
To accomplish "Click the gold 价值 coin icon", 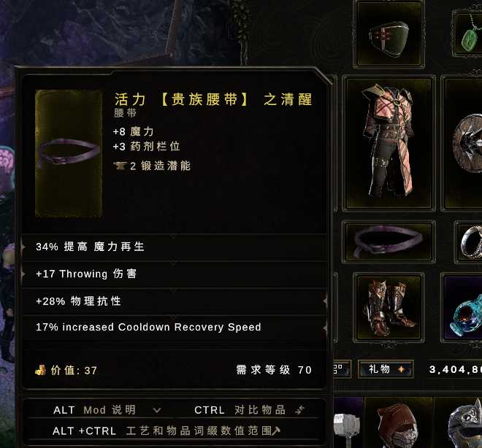I will (40, 371).
